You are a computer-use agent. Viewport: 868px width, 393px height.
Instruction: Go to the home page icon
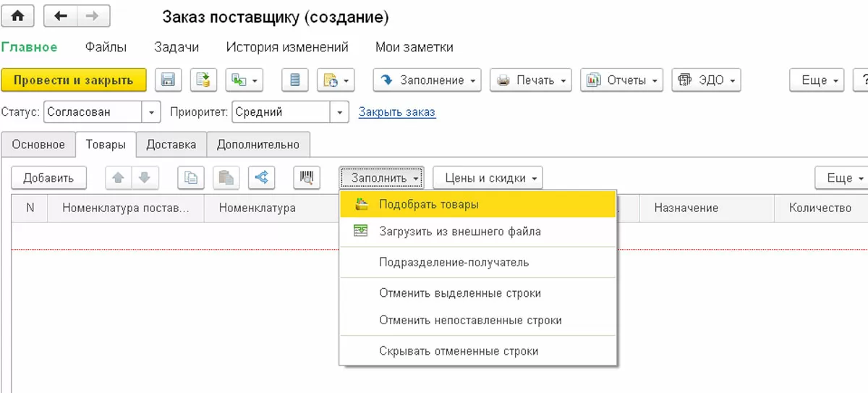tap(18, 16)
